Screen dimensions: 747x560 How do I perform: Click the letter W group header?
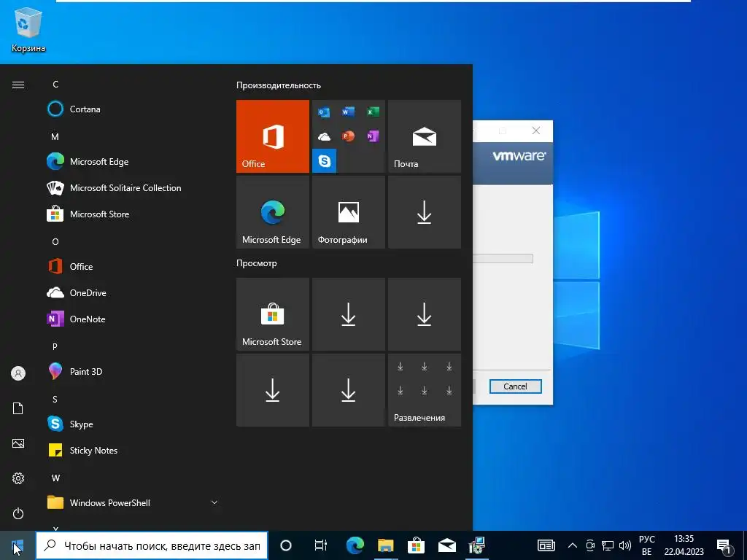(55, 478)
